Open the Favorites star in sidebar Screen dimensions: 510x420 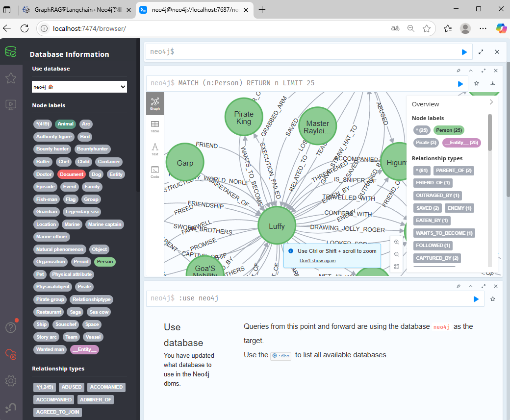coord(11,78)
